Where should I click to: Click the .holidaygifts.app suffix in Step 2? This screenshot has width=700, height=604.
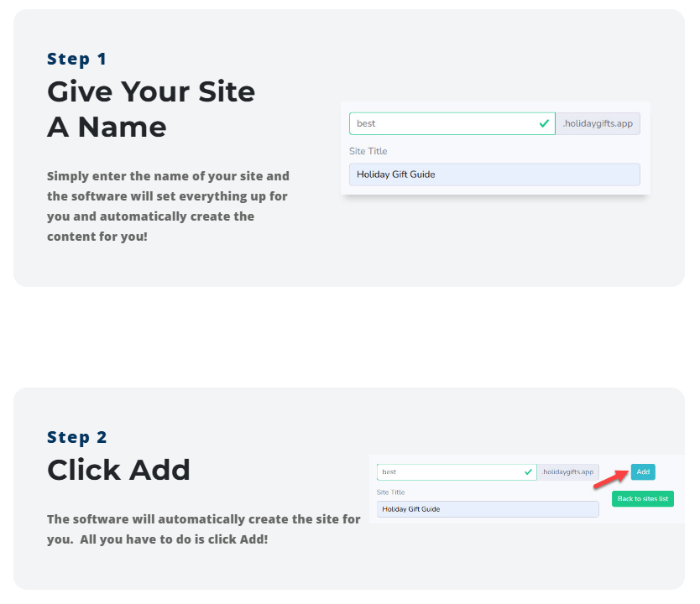pyautogui.click(x=568, y=472)
